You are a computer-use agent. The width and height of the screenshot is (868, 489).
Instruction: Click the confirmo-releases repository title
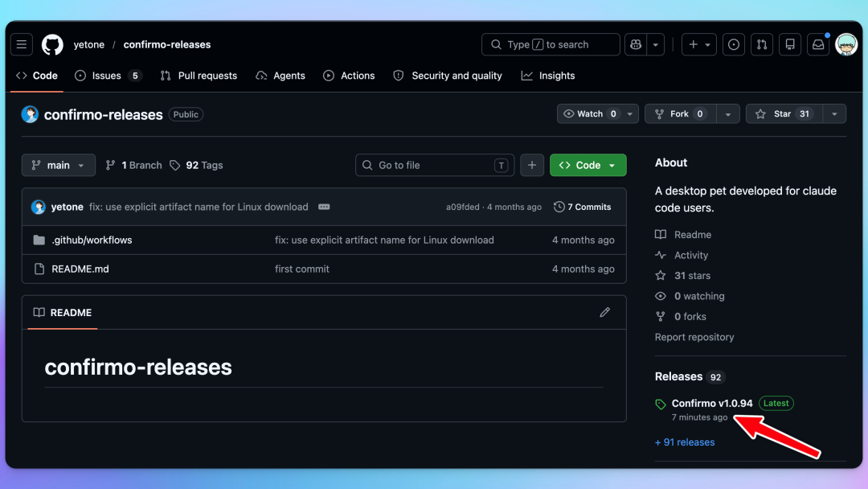[104, 115]
